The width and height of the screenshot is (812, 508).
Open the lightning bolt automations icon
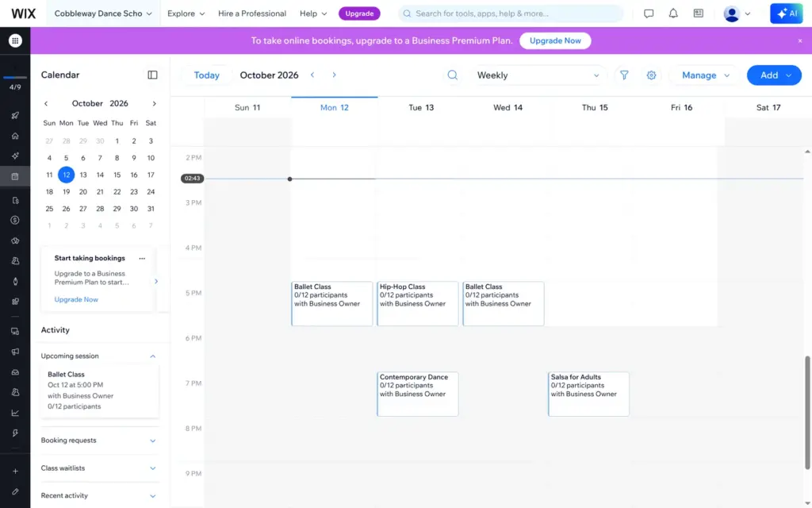coord(15,433)
